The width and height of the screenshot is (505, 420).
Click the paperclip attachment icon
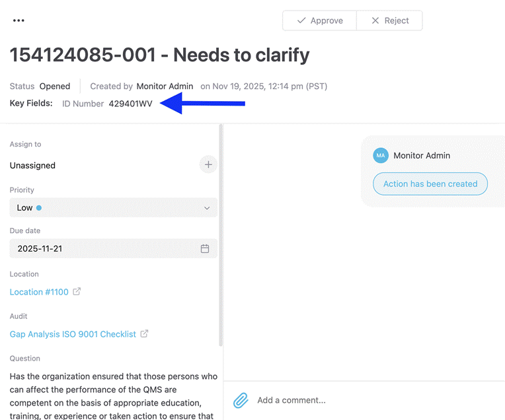[x=241, y=400]
